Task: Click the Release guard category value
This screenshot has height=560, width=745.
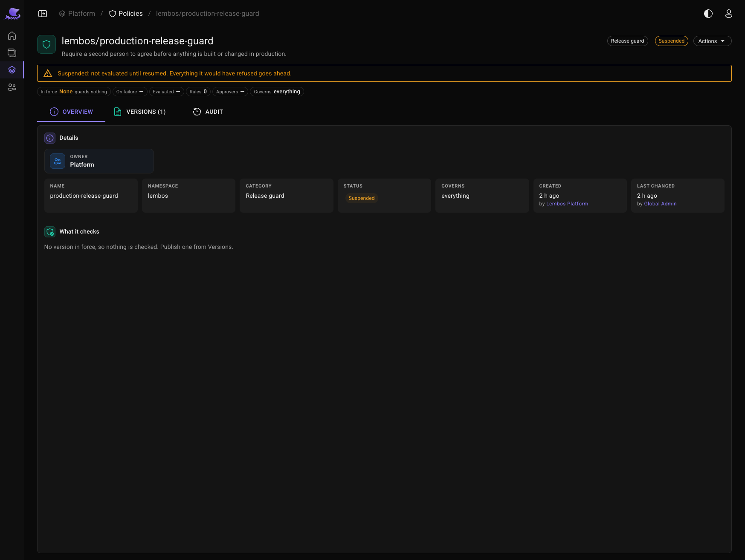Action: click(x=265, y=196)
